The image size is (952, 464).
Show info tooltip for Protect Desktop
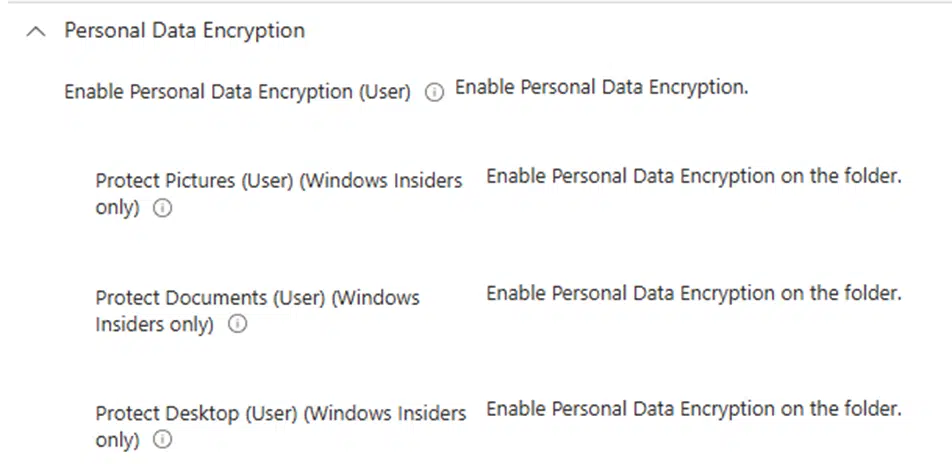point(162,440)
